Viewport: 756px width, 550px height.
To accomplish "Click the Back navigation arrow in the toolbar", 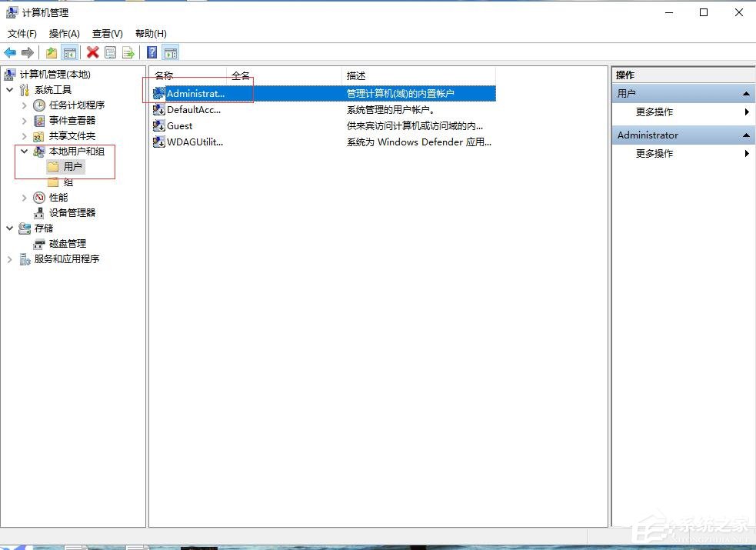I will tap(9, 52).
